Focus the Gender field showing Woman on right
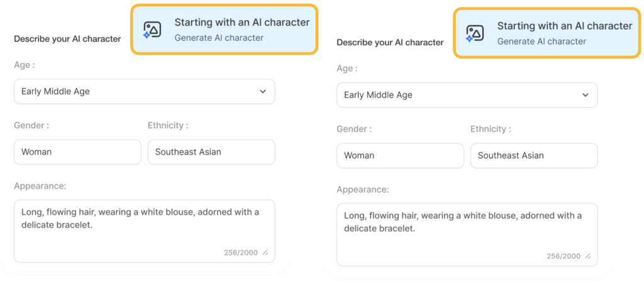The image size is (644, 286). click(401, 155)
